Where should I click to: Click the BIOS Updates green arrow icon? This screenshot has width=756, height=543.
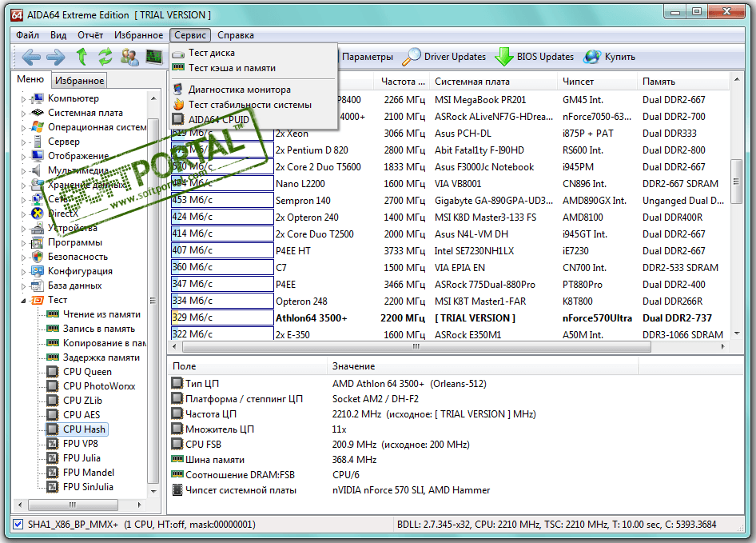[503, 57]
